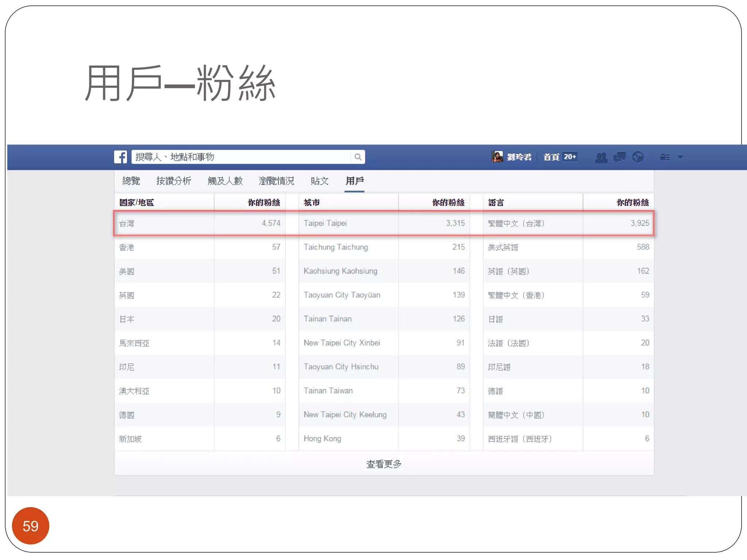
Task: Click the search magnifier icon
Action: (358, 157)
